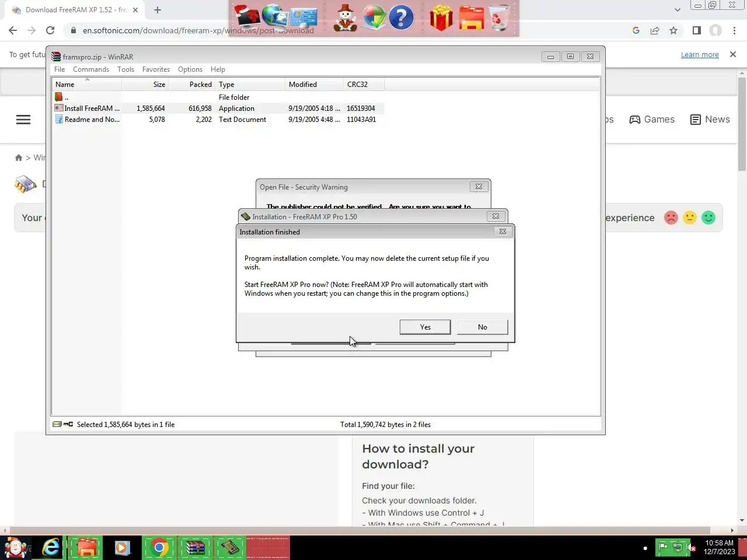
Task: Dismiss the notification bar with X
Action: click(733, 54)
